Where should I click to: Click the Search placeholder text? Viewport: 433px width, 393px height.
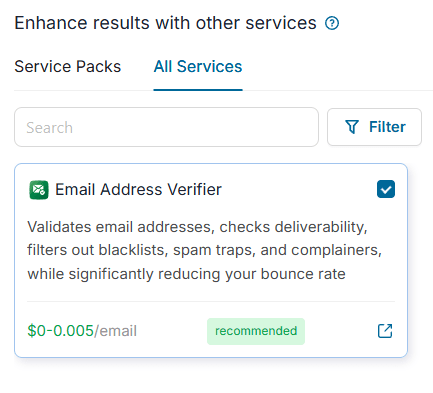pyautogui.click(x=50, y=128)
